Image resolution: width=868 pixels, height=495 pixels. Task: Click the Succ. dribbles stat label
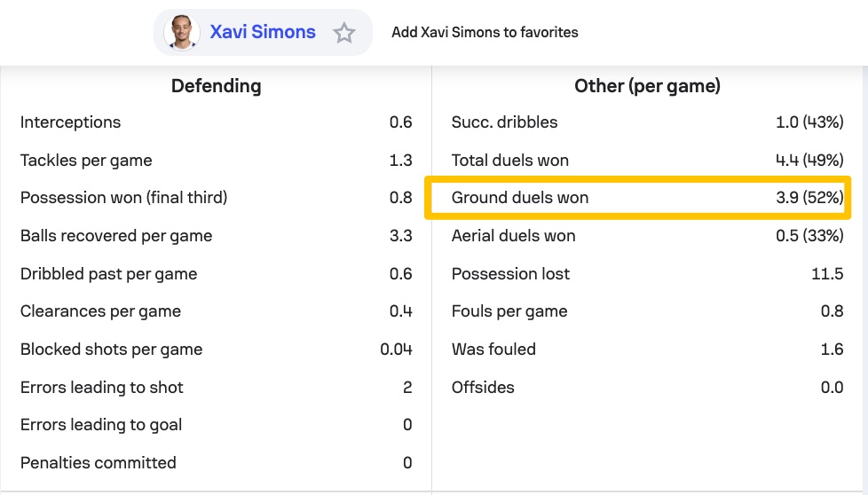[x=504, y=122]
